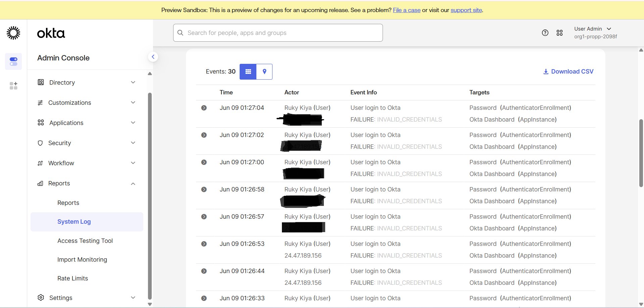Click the Directory icon in sidebar
This screenshot has height=308, width=644.
tap(41, 82)
